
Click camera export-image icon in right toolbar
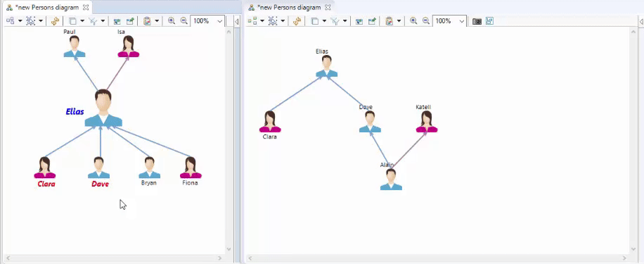click(477, 21)
